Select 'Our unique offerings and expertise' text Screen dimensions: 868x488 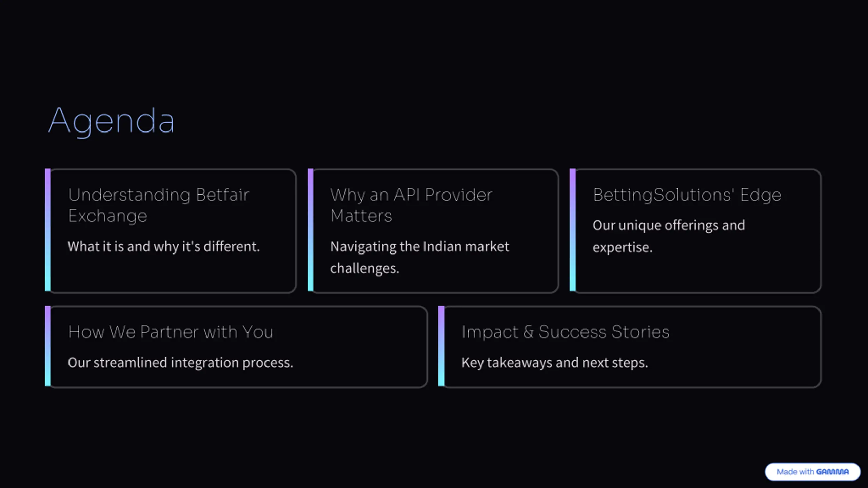(669, 236)
